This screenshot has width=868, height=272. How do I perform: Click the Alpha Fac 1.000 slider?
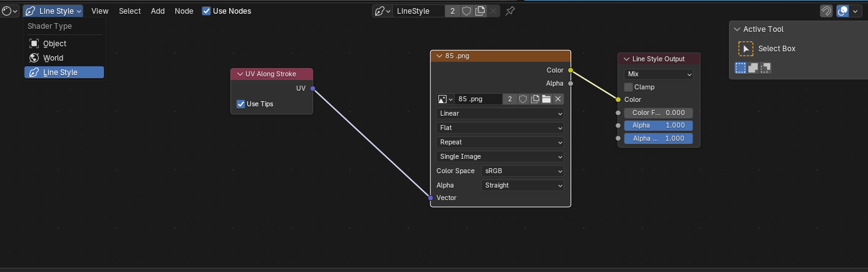(659, 138)
